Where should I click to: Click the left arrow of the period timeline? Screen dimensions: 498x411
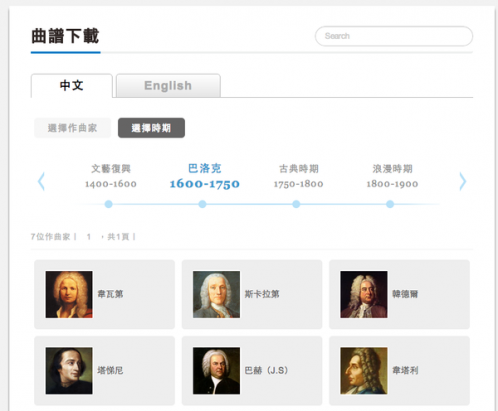click(x=41, y=181)
